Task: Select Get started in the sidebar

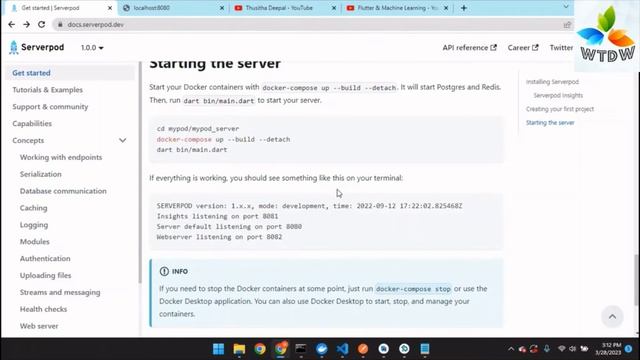Action: coord(70,73)
